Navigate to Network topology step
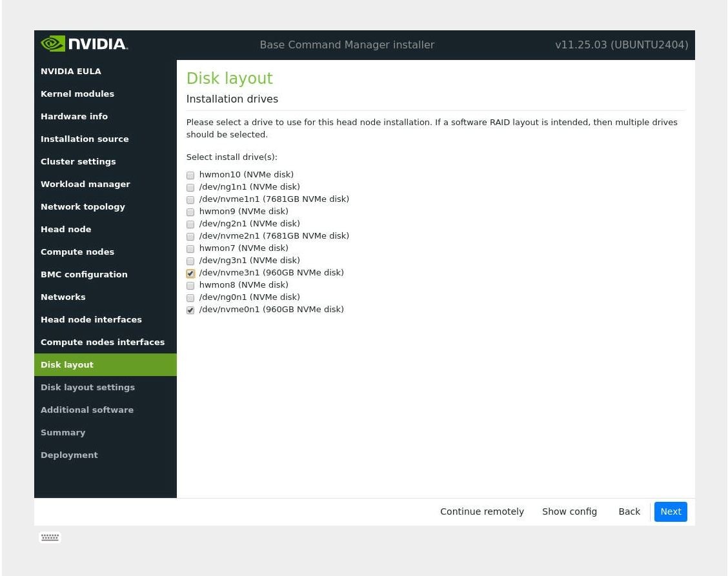This screenshot has height=576, width=728. 83,206
